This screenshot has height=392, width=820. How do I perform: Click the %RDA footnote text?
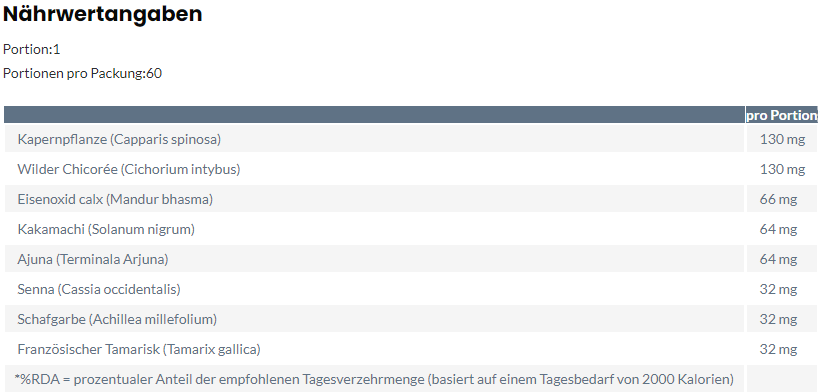point(374,378)
